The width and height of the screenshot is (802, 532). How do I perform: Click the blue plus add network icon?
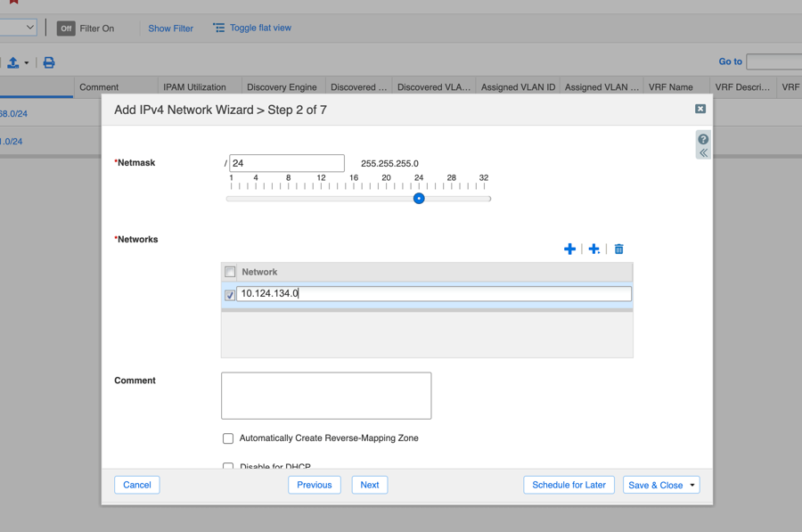(569, 249)
